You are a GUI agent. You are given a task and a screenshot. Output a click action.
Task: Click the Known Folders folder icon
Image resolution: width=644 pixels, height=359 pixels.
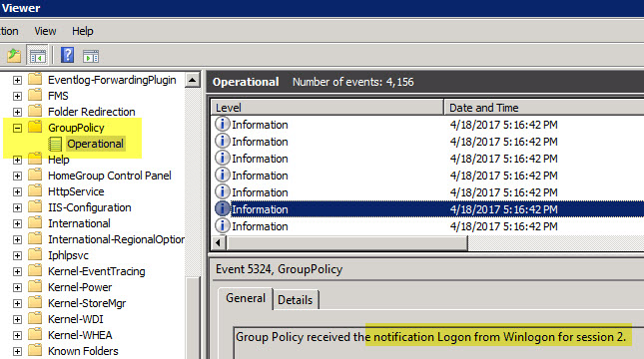pyautogui.click(x=35, y=351)
